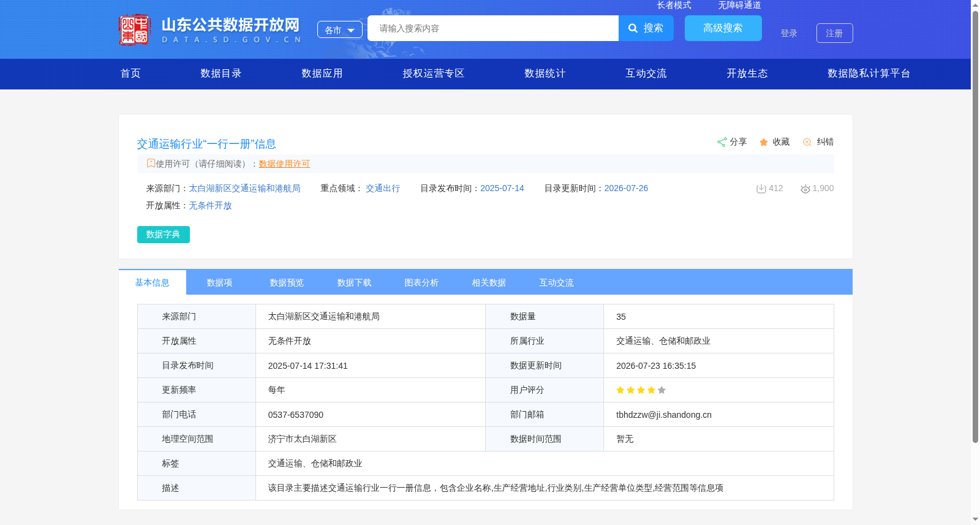Click the 注册 register button
Viewport: 980px width, 525px height.
point(835,33)
